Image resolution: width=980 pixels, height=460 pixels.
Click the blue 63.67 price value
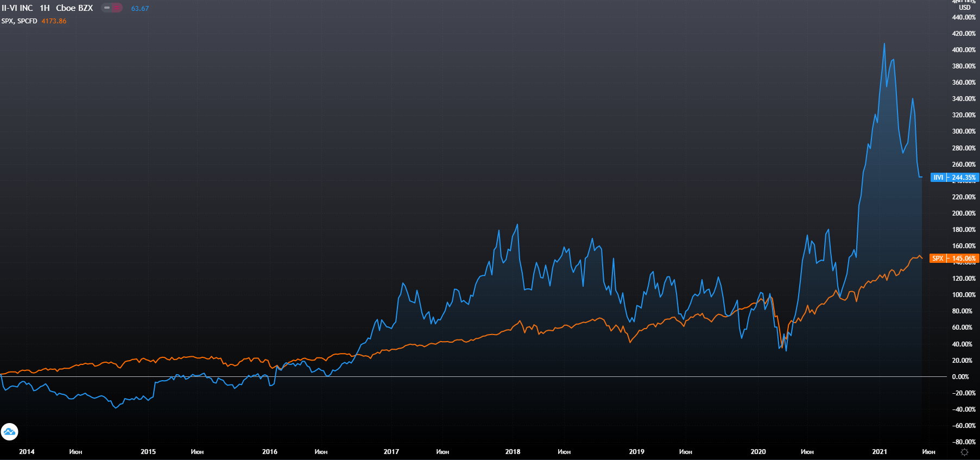[140, 9]
